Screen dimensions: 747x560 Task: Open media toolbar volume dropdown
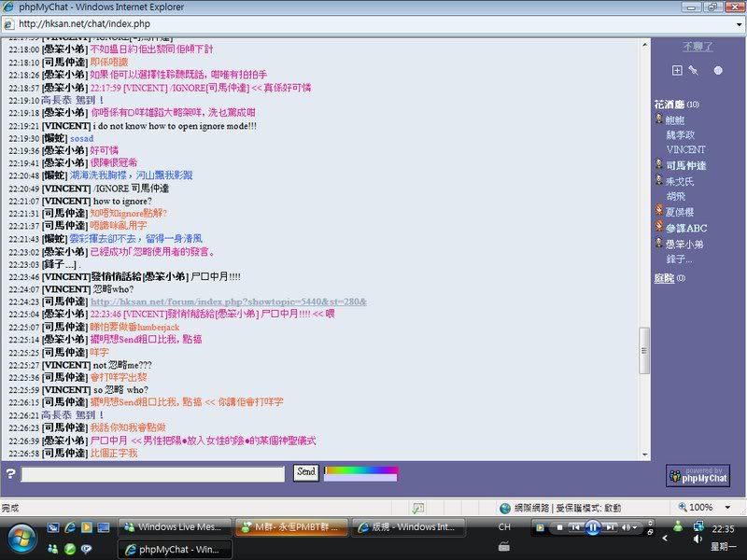pos(635,527)
